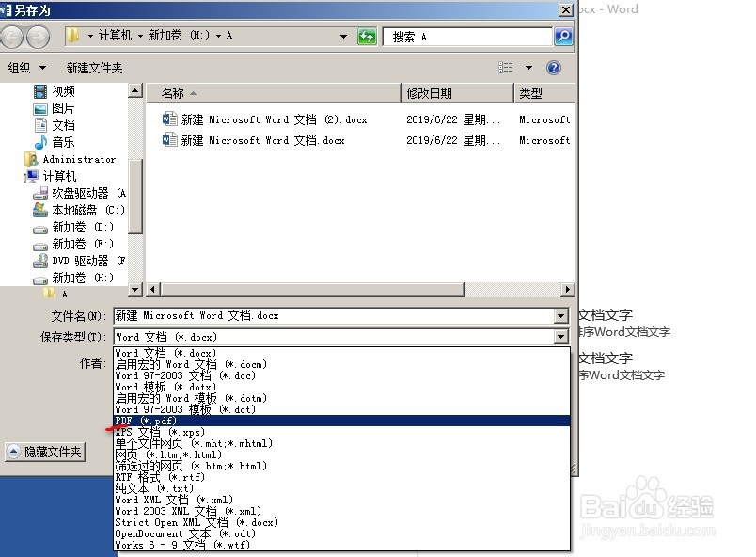This screenshot has height=557, width=756.
Task: Choose PDF (*.pdf) save type
Action: (342, 421)
